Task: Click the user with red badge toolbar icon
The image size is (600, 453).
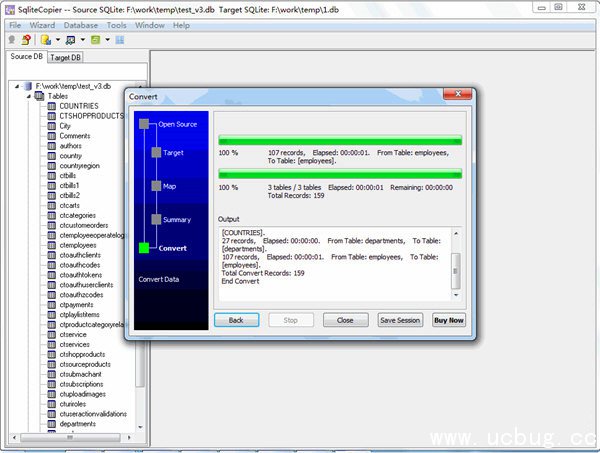Action: [x=26, y=40]
